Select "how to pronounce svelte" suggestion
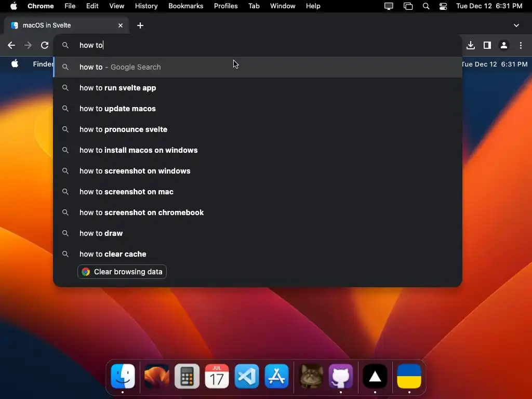This screenshot has height=399, width=532. (x=258, y=129)
